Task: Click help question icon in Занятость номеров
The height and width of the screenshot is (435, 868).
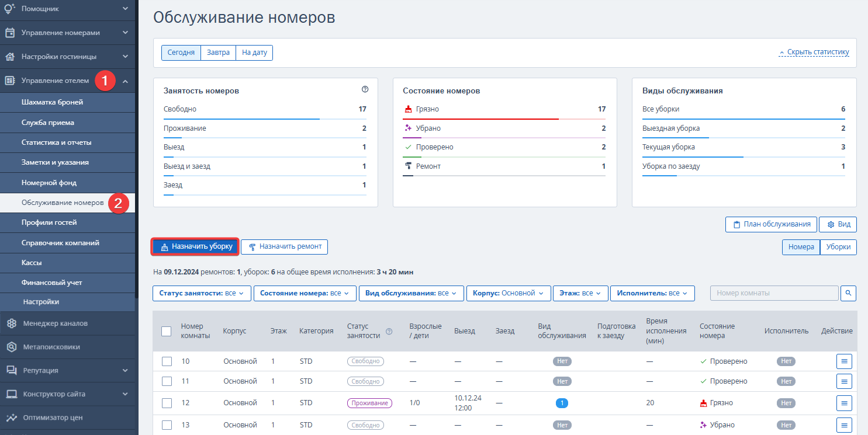Action: [x=365, y=89]
